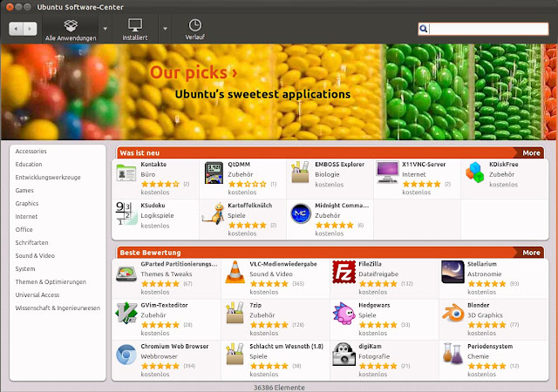558x392 pixels.
Task: Expand the Alle Anwendungen dropdown arrow
Action: 105,29
